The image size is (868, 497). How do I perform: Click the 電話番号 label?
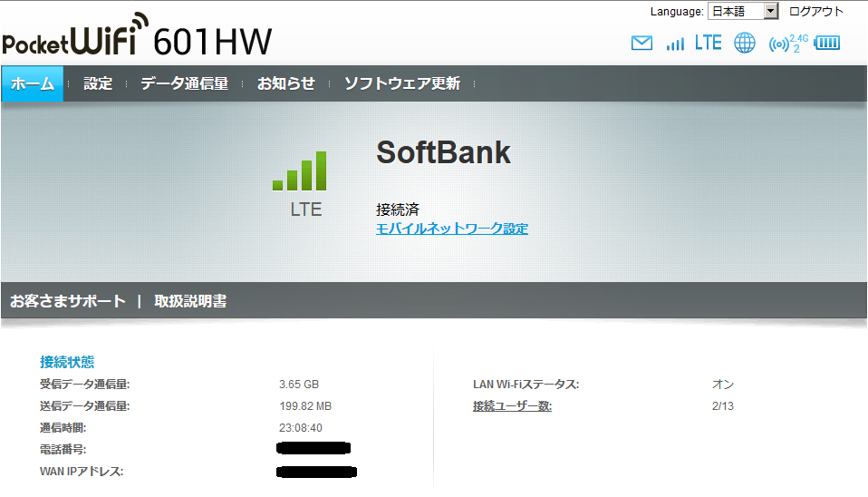(63, 449)
